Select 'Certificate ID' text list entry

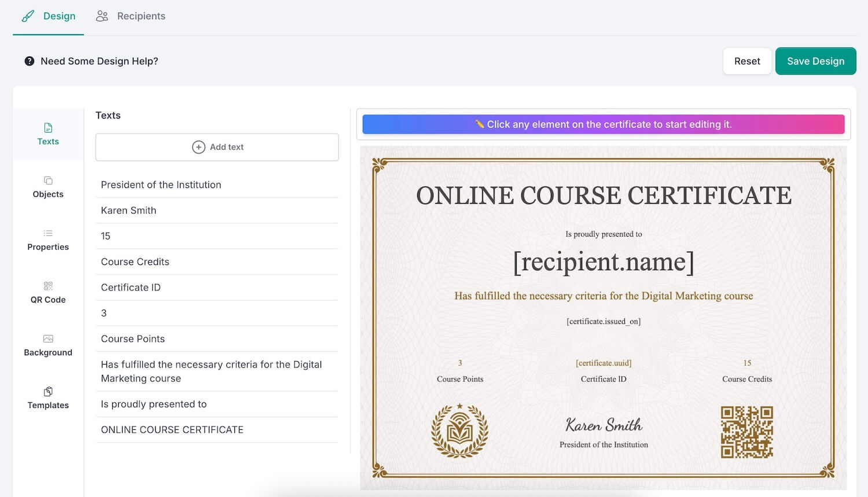[x=131, y=288]
